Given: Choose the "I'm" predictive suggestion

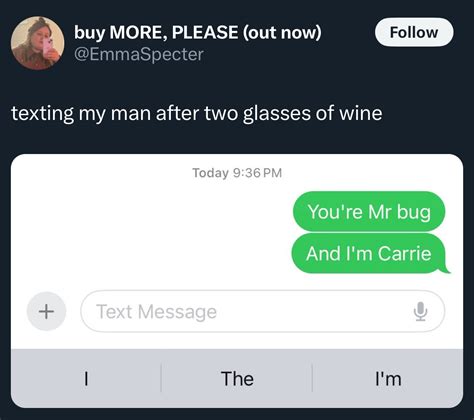Looking at the screenshot, I should coord(388,379).
